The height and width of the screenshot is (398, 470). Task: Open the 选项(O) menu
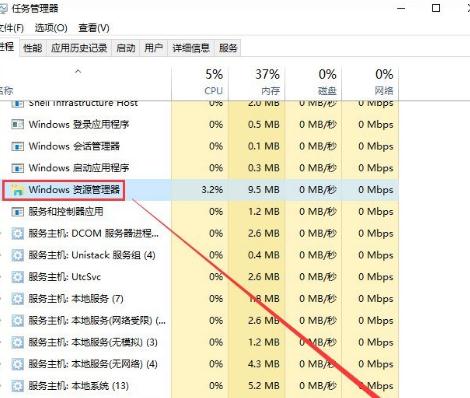pyautogui.click(x=51, y=28)
